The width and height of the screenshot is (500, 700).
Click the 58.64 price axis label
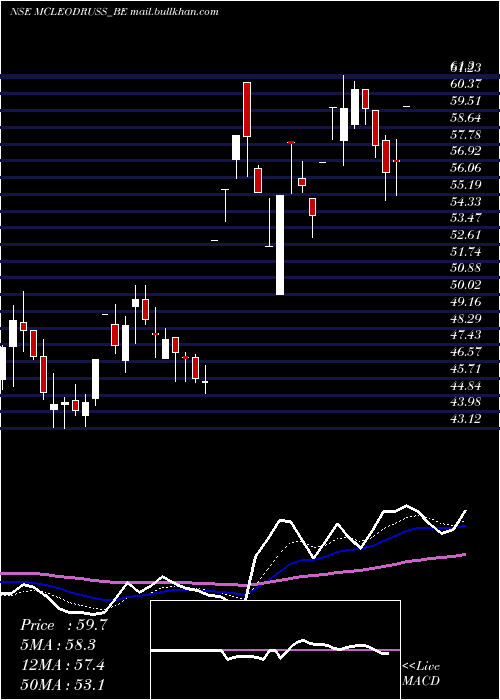[465, 118]
